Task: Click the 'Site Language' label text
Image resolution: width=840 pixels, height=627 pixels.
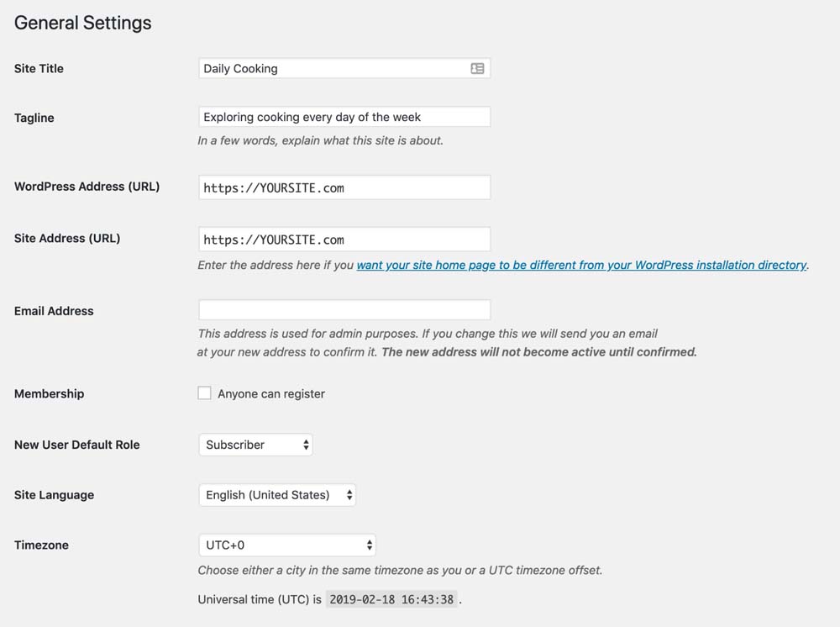Action: pyautogui.click(x=54, y=495)
